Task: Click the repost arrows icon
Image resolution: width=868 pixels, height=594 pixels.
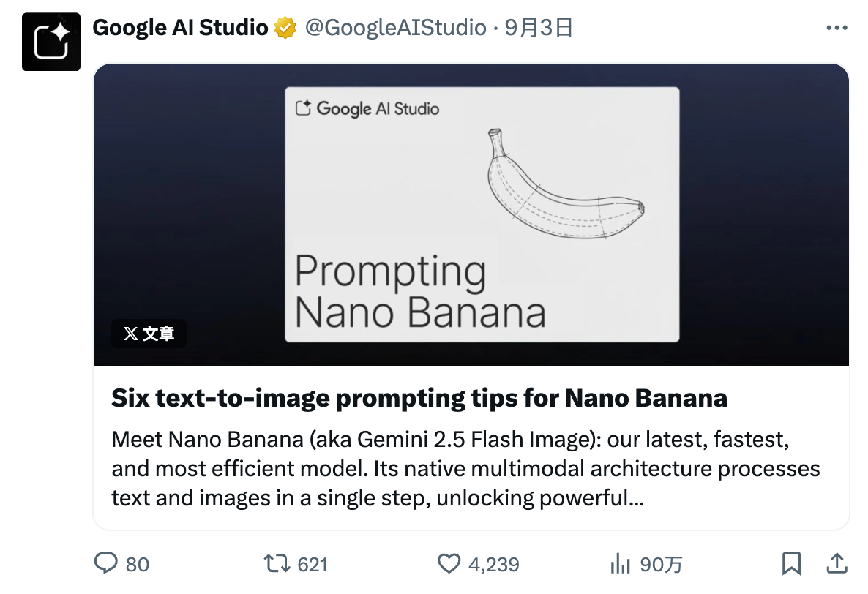Action: point(276,563)
